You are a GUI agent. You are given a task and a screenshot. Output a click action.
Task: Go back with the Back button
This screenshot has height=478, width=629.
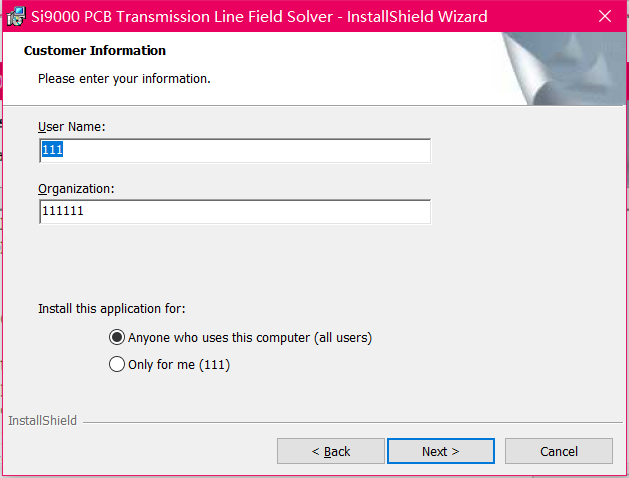tap(331, 451)
